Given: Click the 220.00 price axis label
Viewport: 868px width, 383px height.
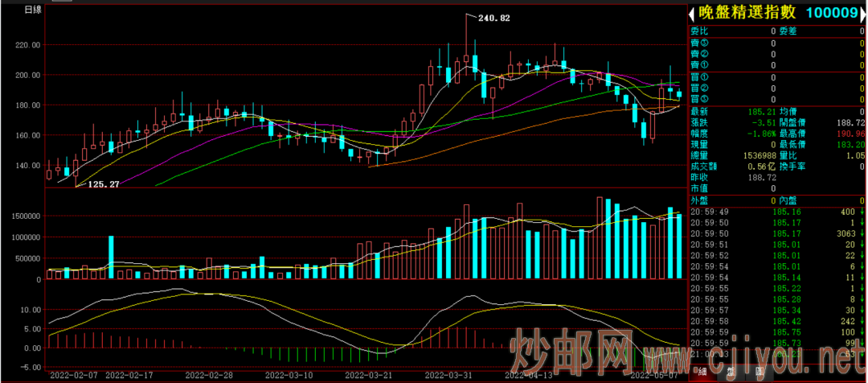Looking at the screenshot, I should [x=28, y=45].
